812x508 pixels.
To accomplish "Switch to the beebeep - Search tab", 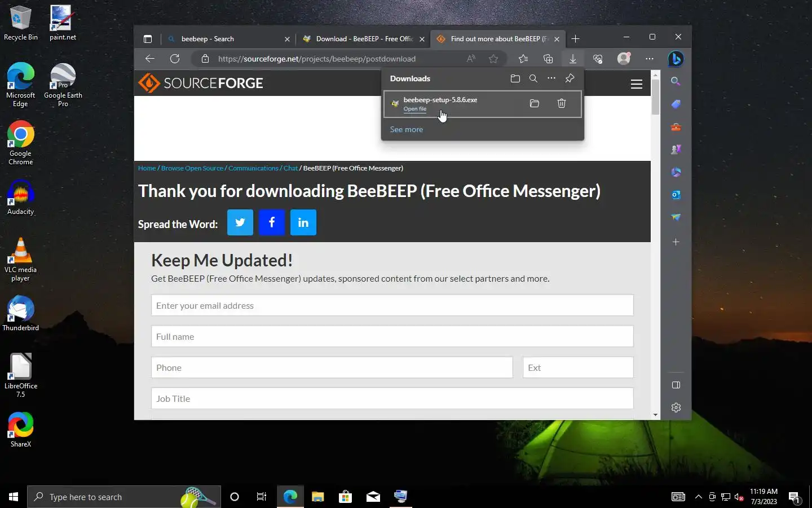I will 228,39.
